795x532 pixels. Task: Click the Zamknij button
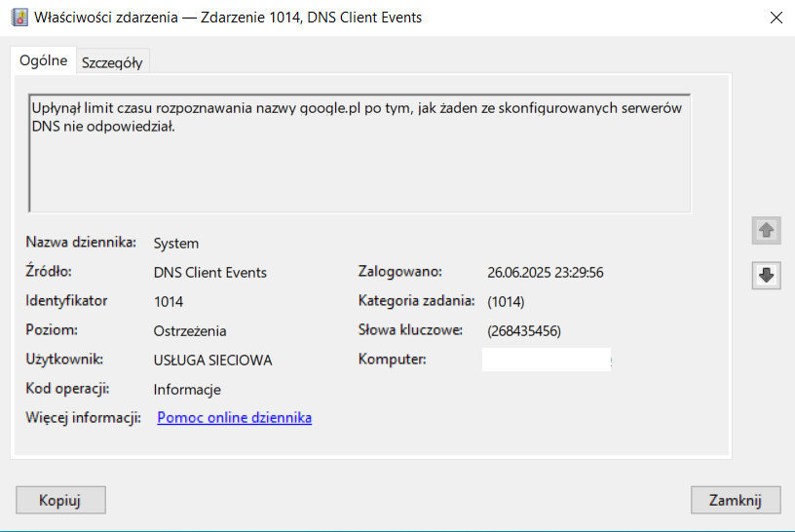click(736, 500)
